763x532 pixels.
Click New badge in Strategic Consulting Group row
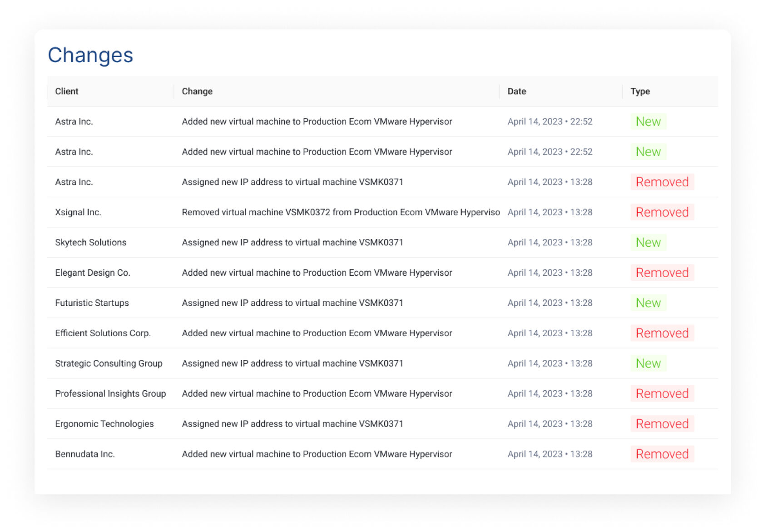[648, 363]
